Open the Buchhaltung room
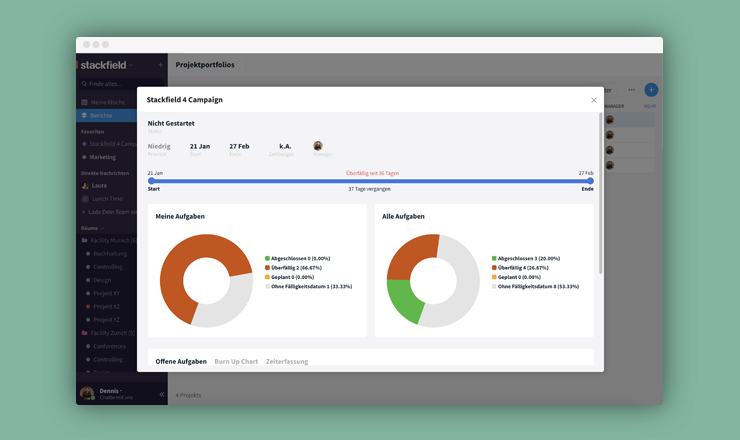The width and height of the screenshot is (740, 440). pyautogui.click(x=110, y=254)
